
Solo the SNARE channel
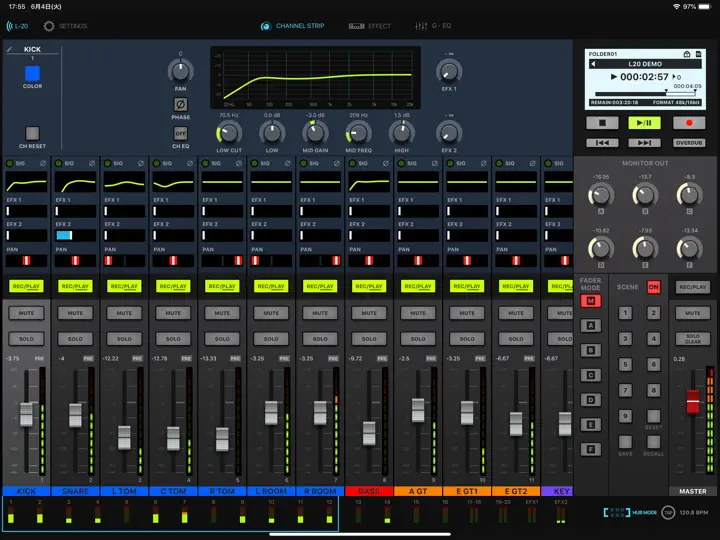click(x=75, y=339)
